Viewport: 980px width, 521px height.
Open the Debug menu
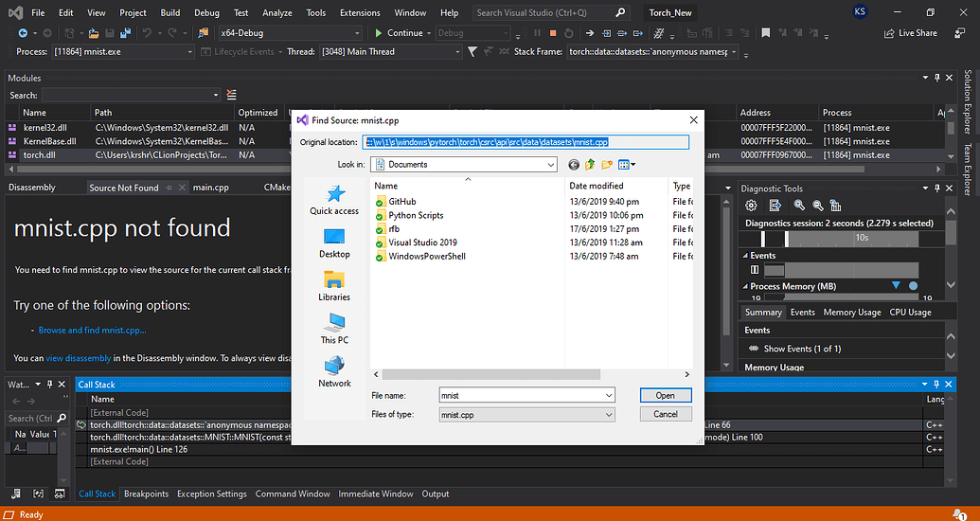click(206, 13)
